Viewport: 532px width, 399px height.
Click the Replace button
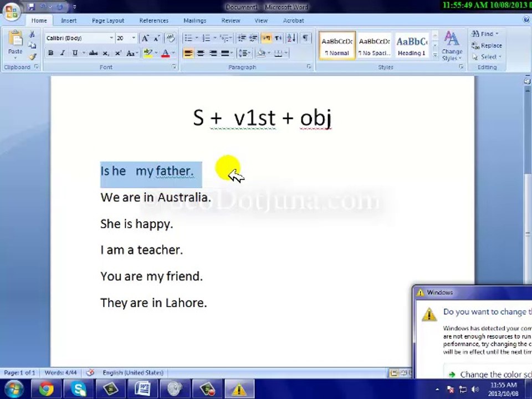(x=487, y=45)
